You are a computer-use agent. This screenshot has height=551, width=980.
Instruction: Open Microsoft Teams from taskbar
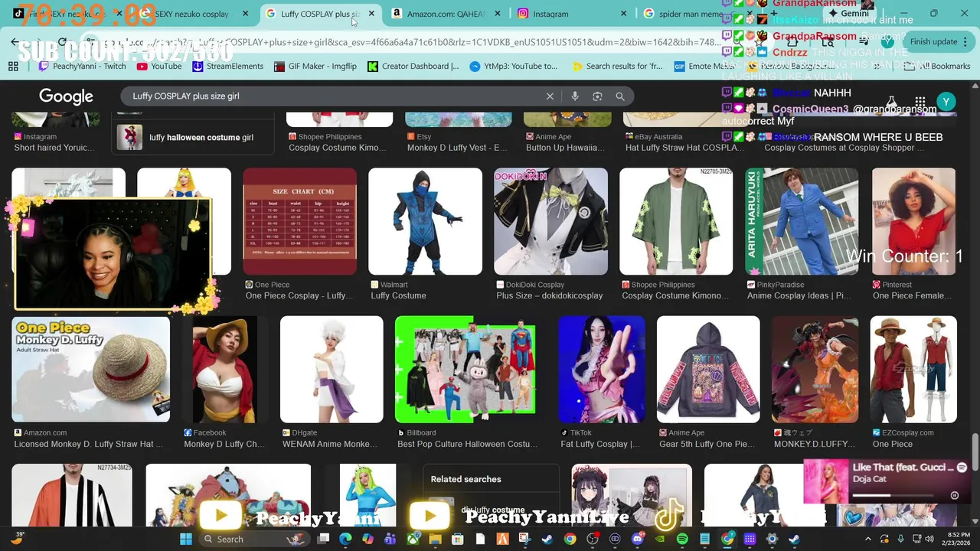click(x=390, y=539)
